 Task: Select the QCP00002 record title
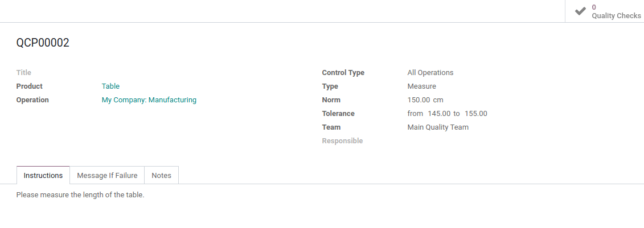coord(43,43)
